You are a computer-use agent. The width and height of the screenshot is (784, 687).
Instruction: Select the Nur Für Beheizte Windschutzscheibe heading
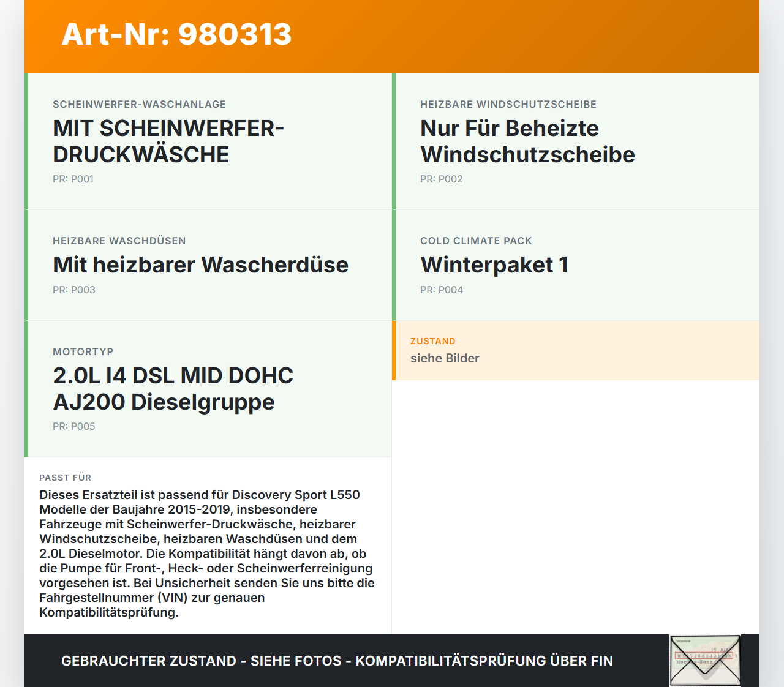click(x=527, y=141)
